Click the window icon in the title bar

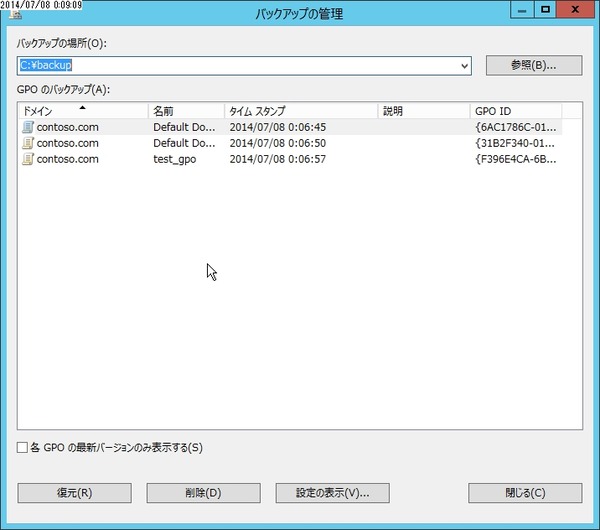point(15,15)
